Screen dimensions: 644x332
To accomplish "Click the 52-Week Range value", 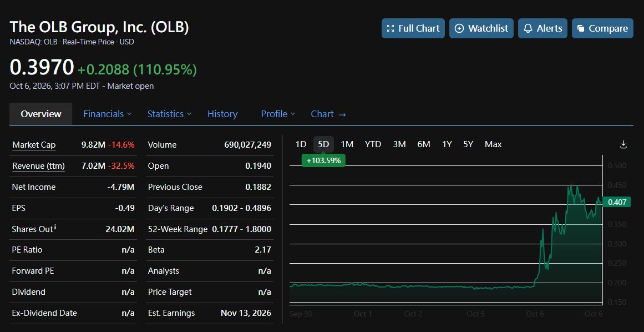I will tap(241, 229).
